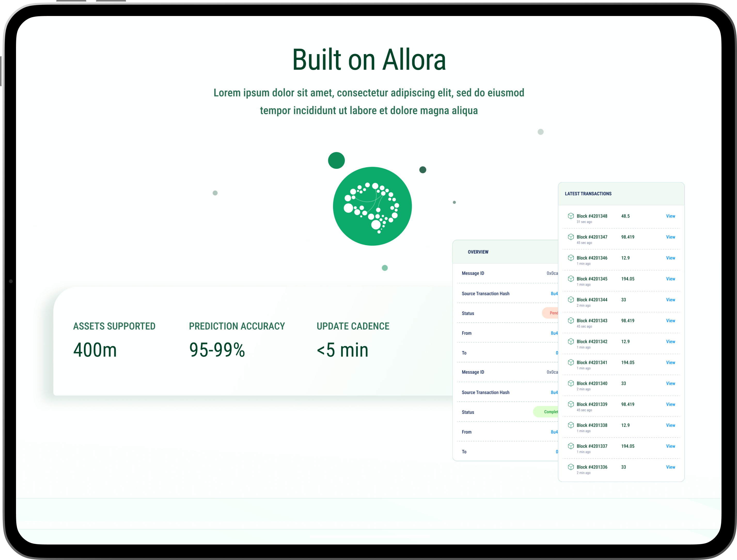Click cube icon for Block #4201336
Screen dimensions: 737x560
(x=571, y=467)
